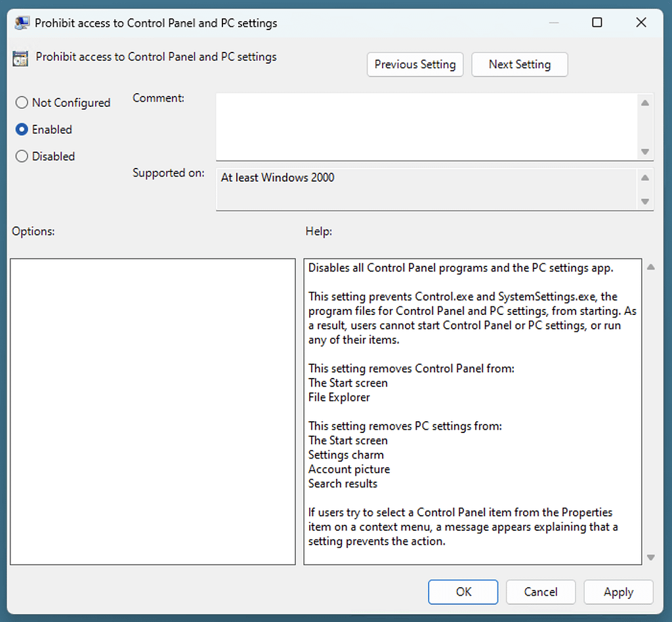Image resolution: width=672 pixels, height=622 pixels.
Task: Dismiss the dialog with Cancel
Action: [x=540, y=592]
